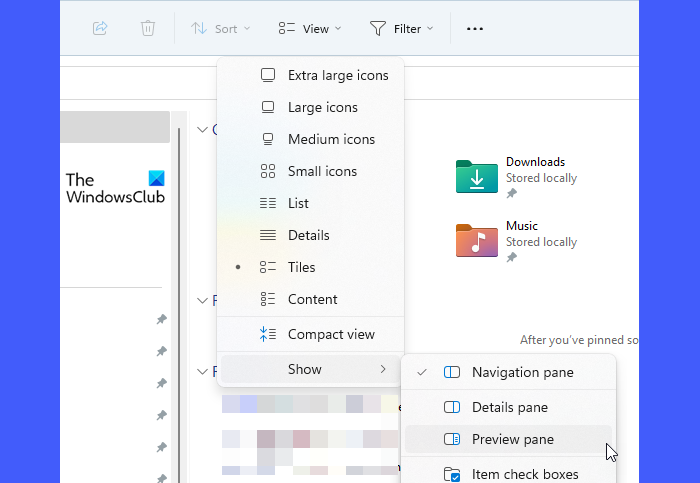
Task: Click the Share icon in toolbar
Action: pos(100,29)
